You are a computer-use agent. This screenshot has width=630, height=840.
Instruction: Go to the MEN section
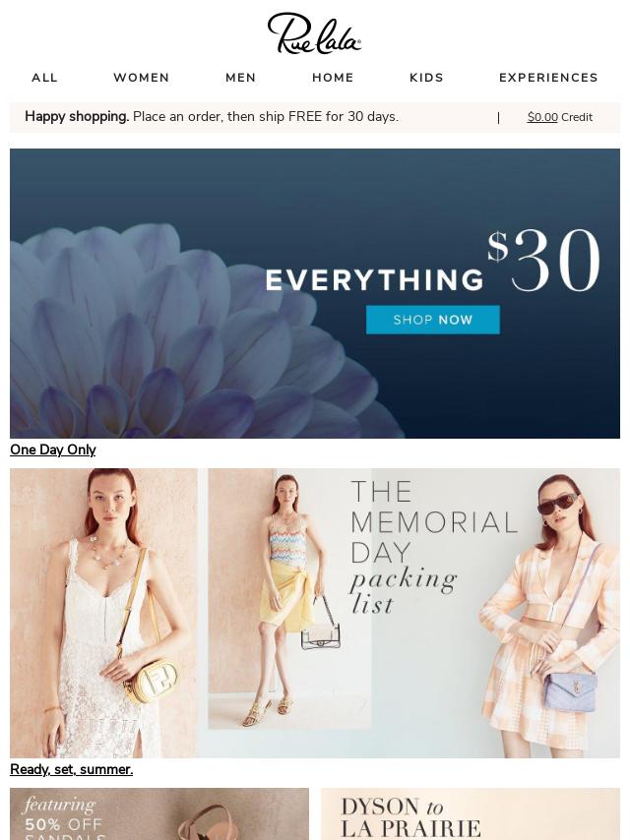click(241, 78)
